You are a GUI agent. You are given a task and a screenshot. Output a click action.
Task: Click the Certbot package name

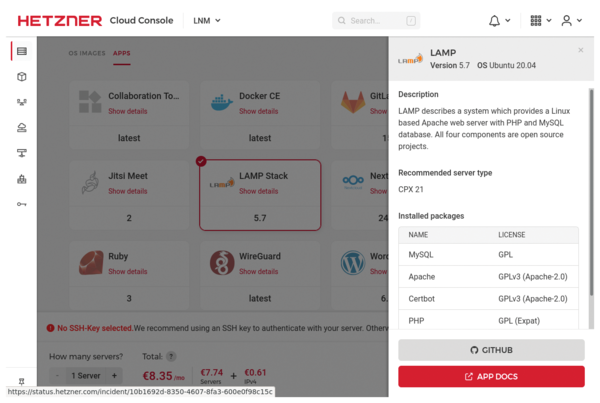(x=421, y=299)
